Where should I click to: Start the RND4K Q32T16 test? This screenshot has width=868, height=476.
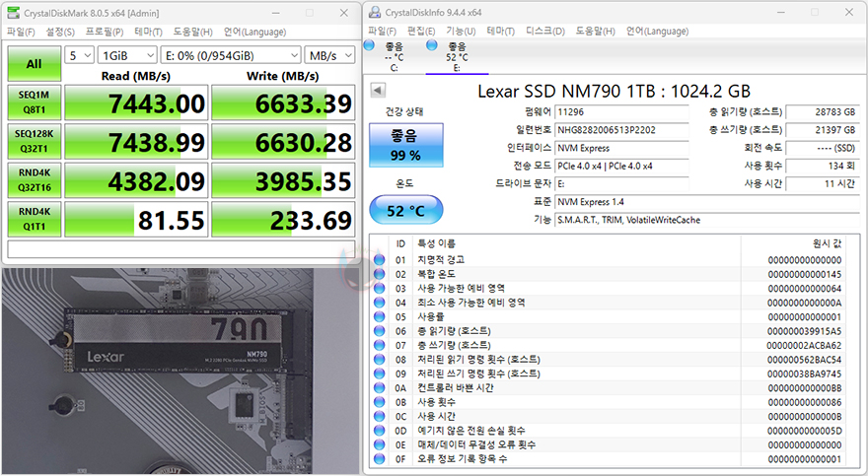(35, 180)
